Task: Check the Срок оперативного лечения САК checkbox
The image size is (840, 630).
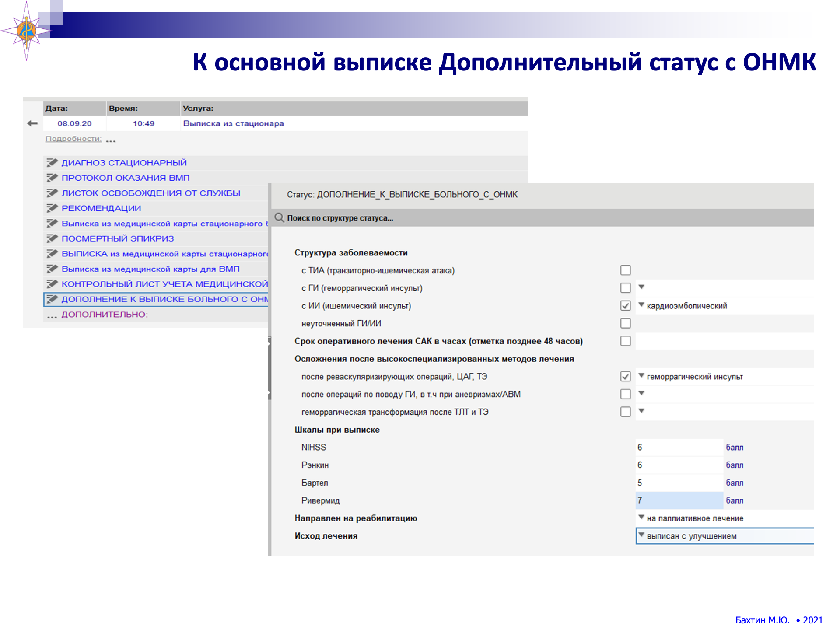Action: (626, 341)
